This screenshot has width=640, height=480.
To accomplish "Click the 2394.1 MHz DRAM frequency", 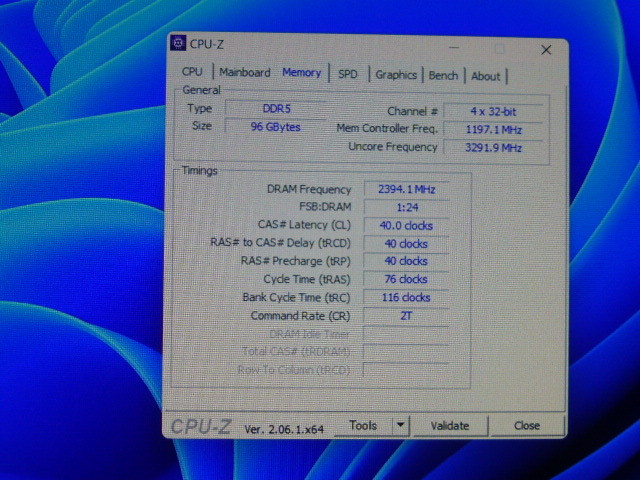I will 407,189.
